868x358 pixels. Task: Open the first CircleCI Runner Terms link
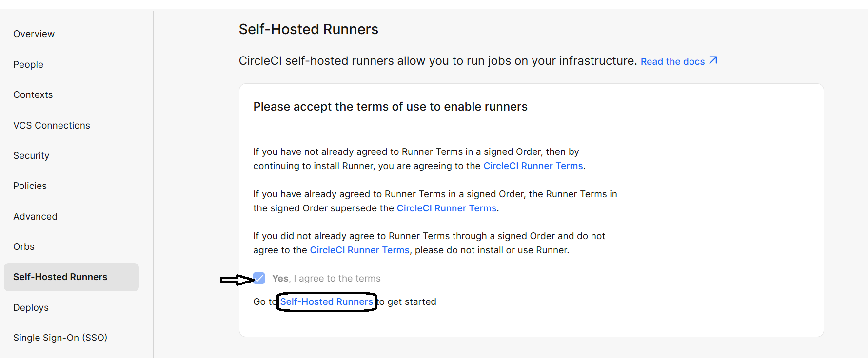[533, 166]
